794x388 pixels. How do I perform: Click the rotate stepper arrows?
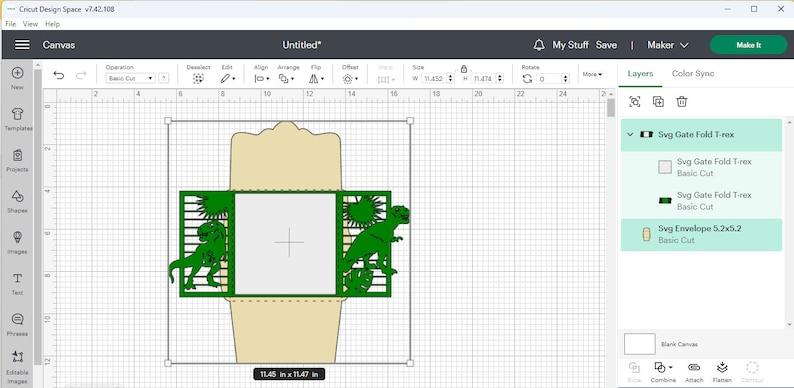566,79
